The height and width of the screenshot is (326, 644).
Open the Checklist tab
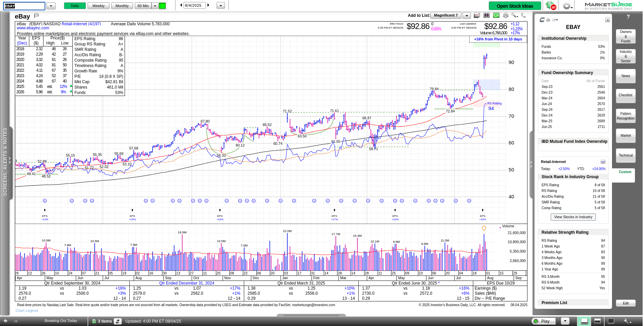[625, 96]
